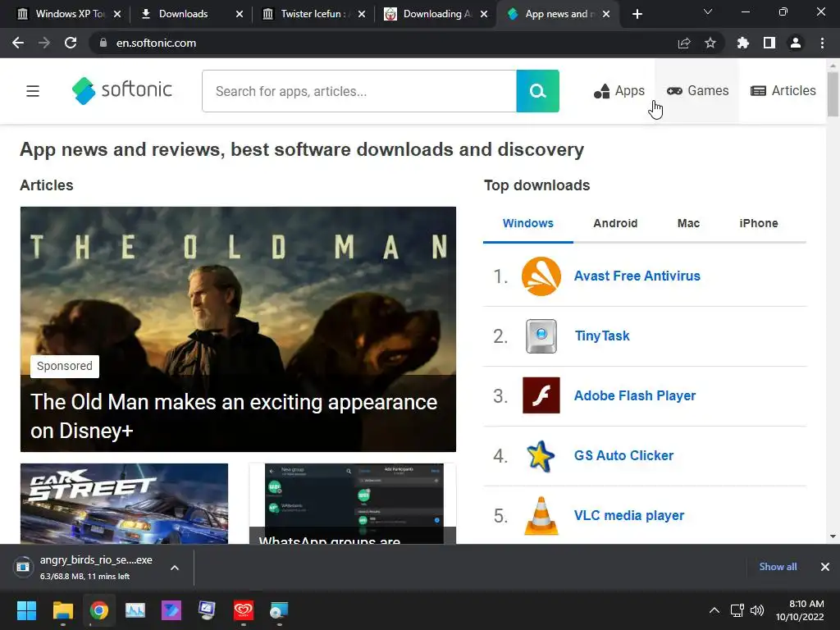Bookmark this page with star icon
Viewport: 840px width, 630px height.
710,43
